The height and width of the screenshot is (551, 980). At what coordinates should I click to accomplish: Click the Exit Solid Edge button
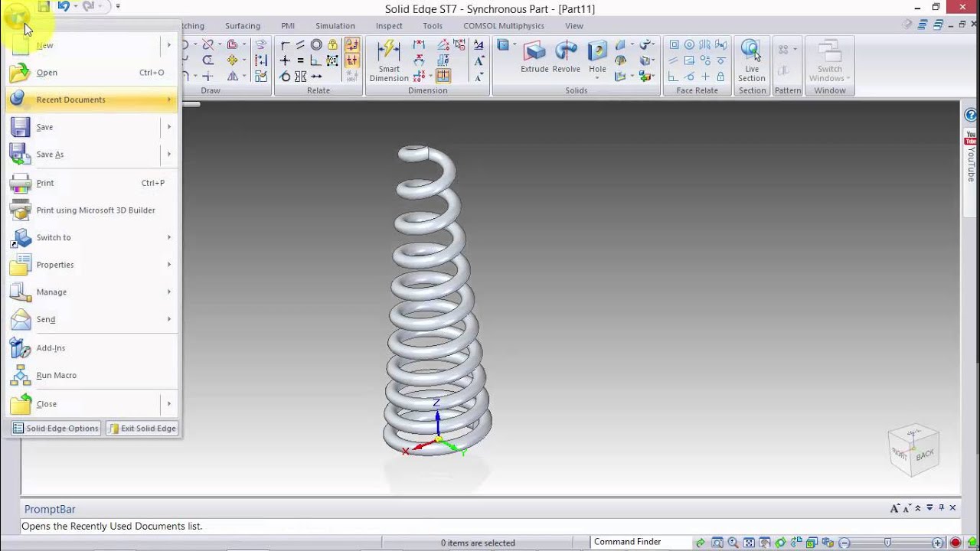tap(142, 429)
